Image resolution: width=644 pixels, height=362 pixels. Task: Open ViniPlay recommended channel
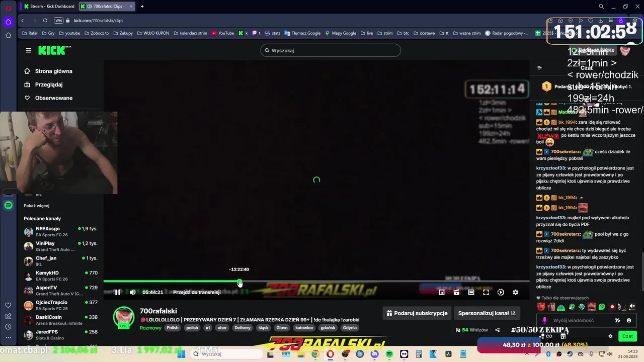60,246
